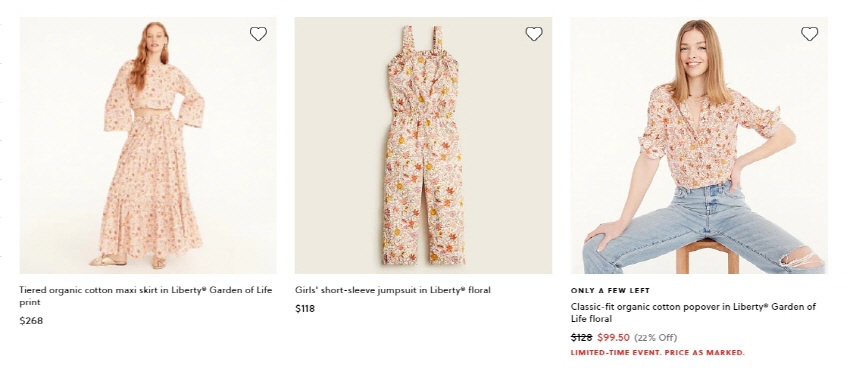Open the Girls' jumpsuit product image
Viewport: 850px width, 370px height.
[423, 145]
